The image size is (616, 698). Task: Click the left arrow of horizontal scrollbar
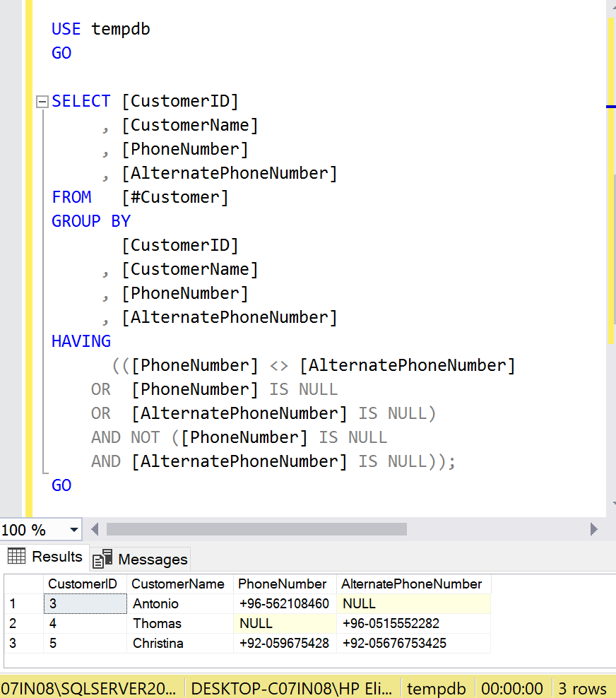tap(93, 529)
